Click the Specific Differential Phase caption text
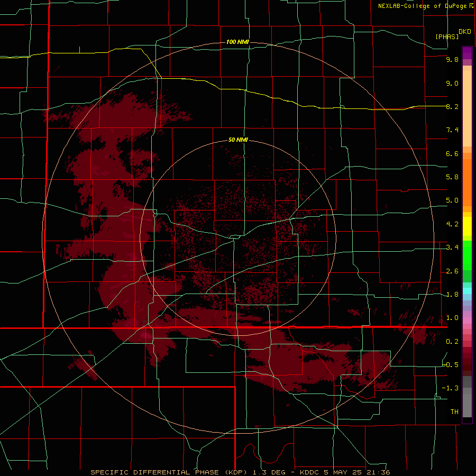476x476 pixels. (x=240, y=472)
